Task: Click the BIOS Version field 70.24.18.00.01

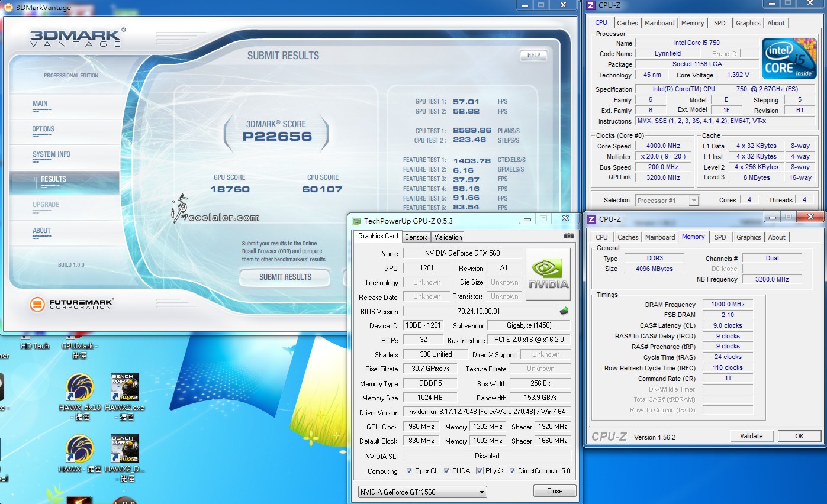Action: pyautogui.click(x=478, y=311)
